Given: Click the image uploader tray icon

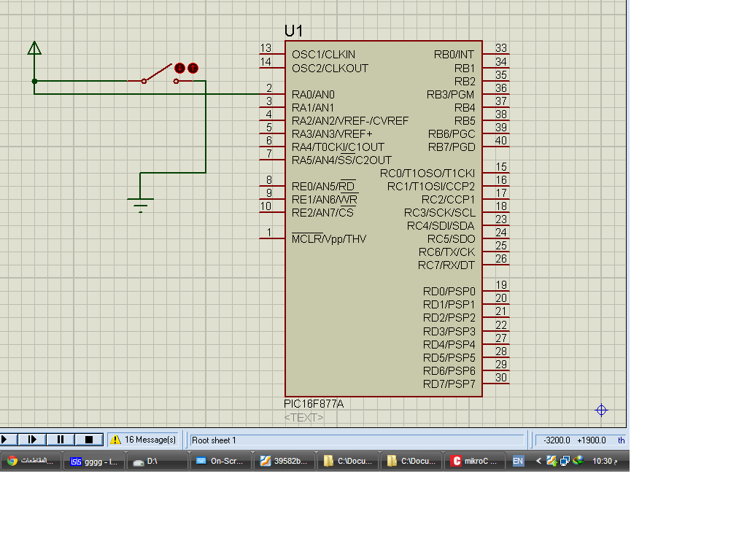Looking at the screenshot, I should click(x=551, y=461).
